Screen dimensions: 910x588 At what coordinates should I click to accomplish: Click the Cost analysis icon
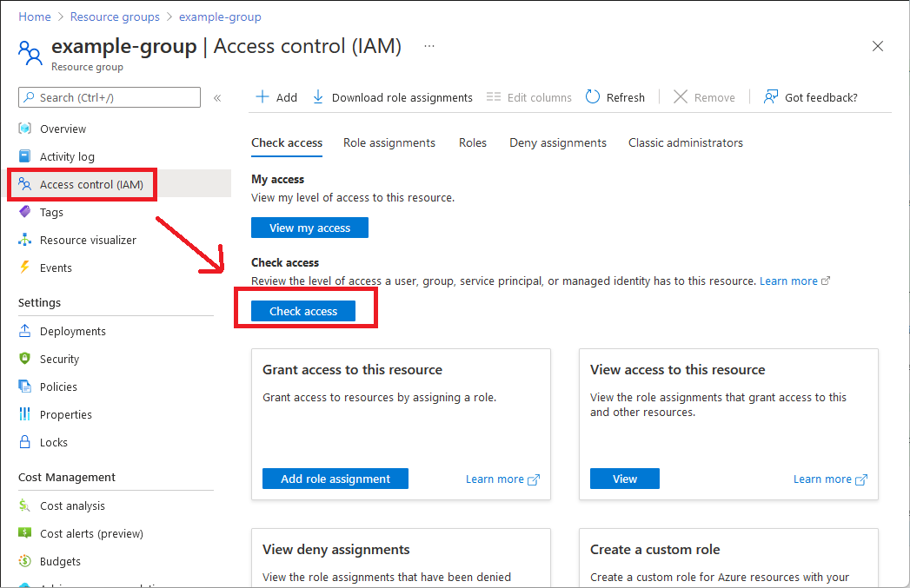coord(25,505)
